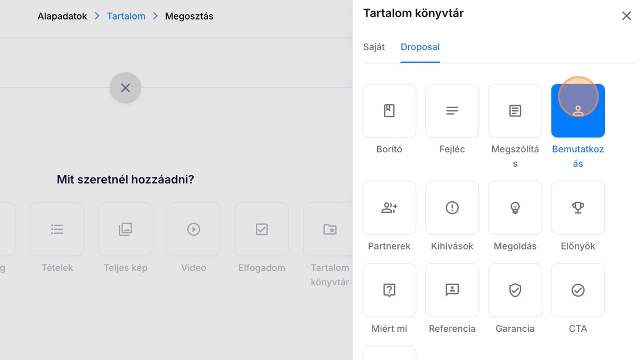Go to Tartalom breadcrumb link
The image size is (644, 360).
[126, 16]
